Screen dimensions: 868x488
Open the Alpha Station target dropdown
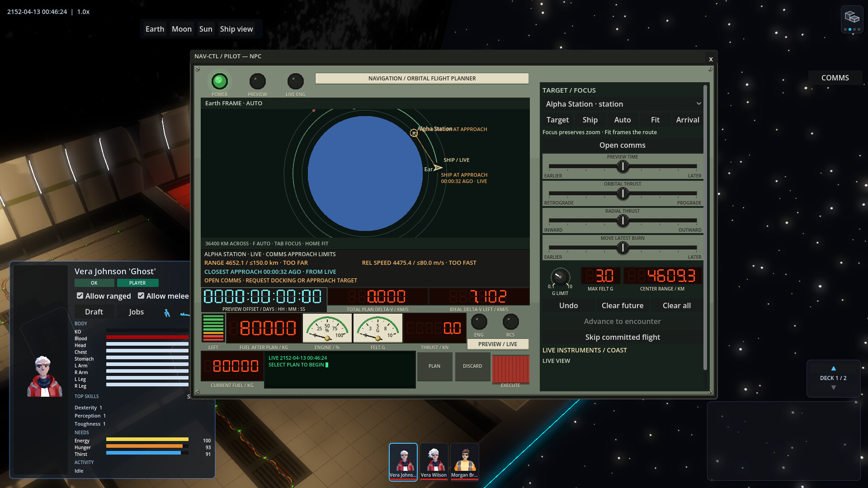(x=623, y=104)
